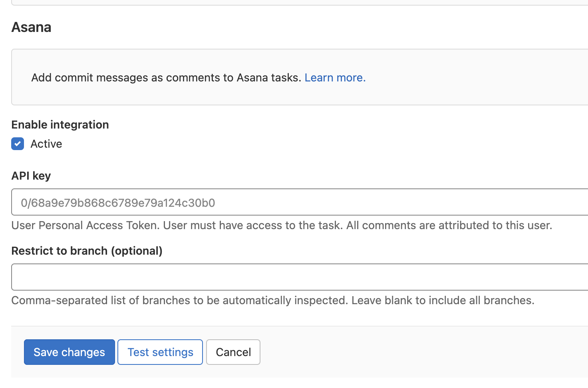Open the Learn more link
The width and height of the screenshot is (588, 388).
tap(335, 77)
